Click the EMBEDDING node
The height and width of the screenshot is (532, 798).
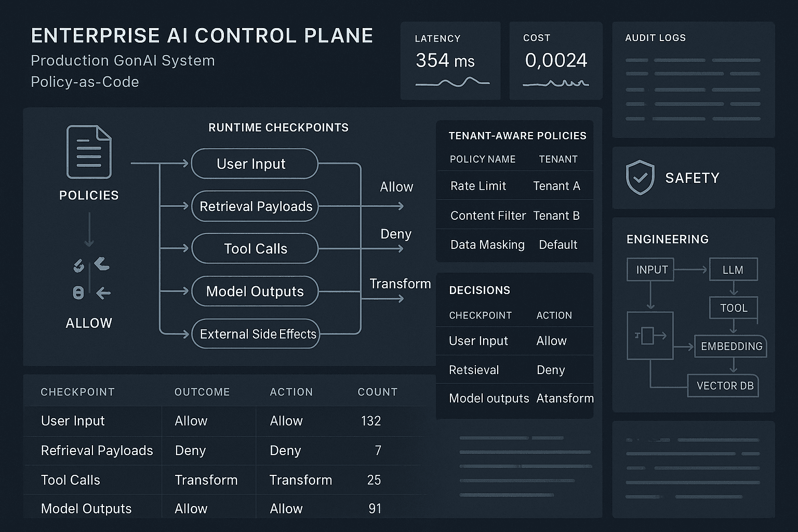(731, 346)
